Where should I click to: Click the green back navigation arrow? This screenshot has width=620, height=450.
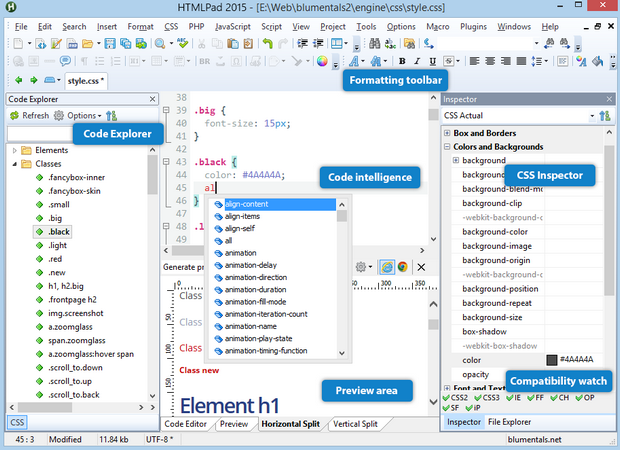pyautogui.click(x=16, y=80)
